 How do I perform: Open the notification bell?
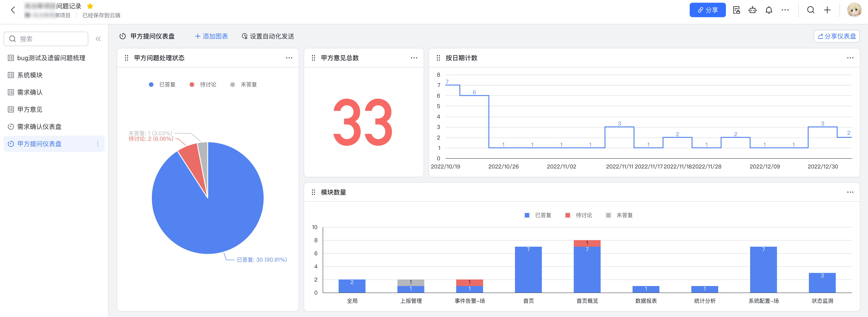click(769, 10)
